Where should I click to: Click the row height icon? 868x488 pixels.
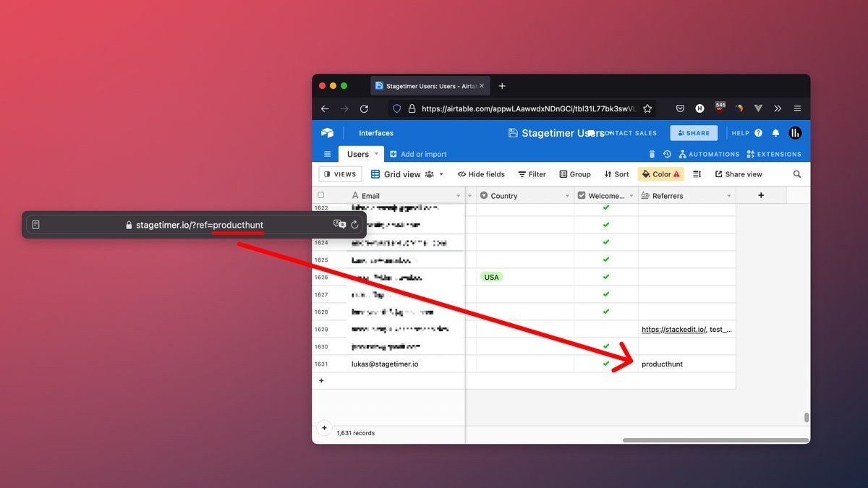tap(697, 174)
